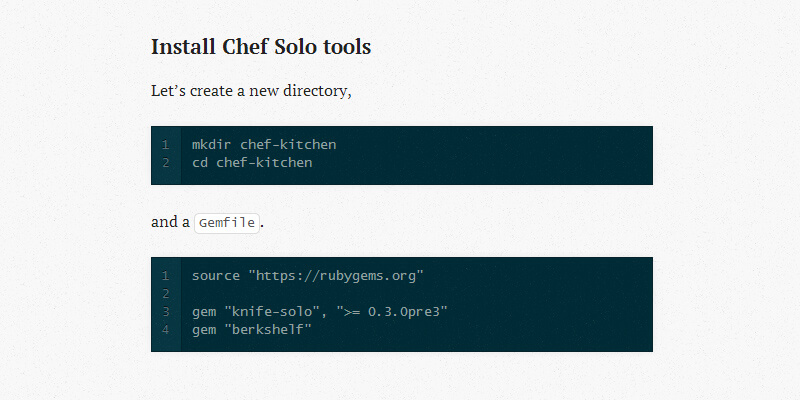Click the "gem" keyword on the berkshelf line
This screenshot has width=800, height=400.
(204, 329)
